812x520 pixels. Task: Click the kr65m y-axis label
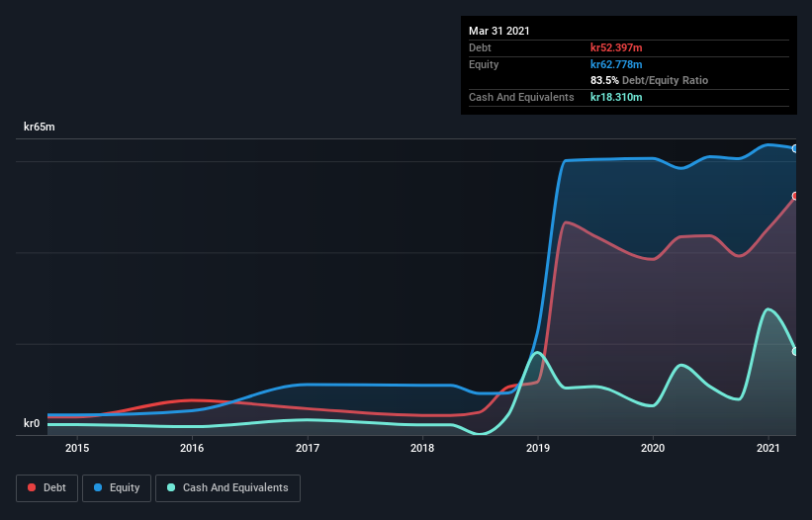pyautogui.click(x=40, y=127)
